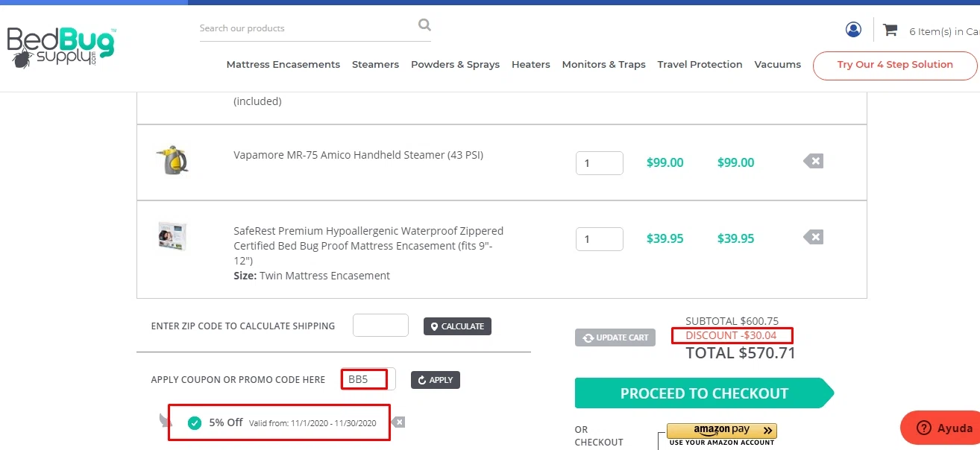
Task: Edit quantity field for SafeRest encasement
Action: pos(599,239)
